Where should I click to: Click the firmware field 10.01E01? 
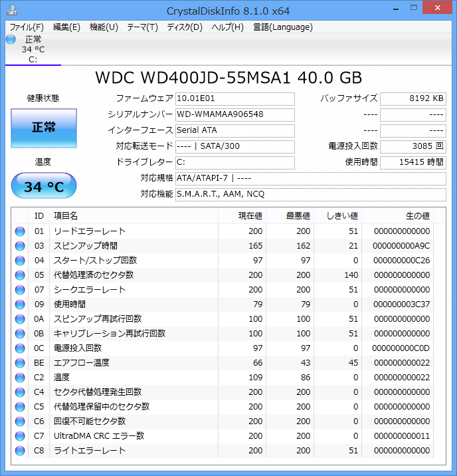234,98
